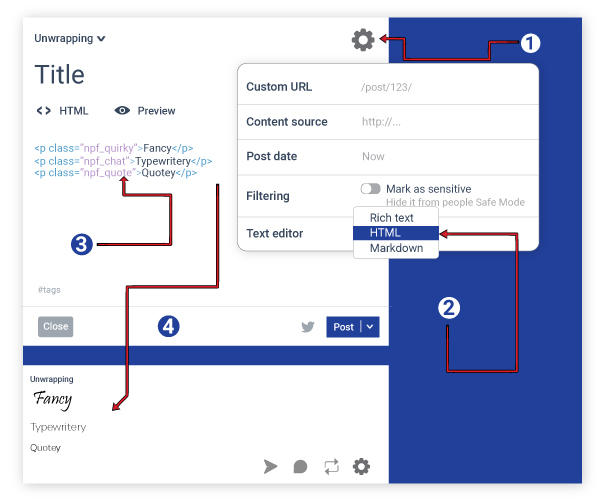
Task: Click the Close button
Action: pos(56,327)
